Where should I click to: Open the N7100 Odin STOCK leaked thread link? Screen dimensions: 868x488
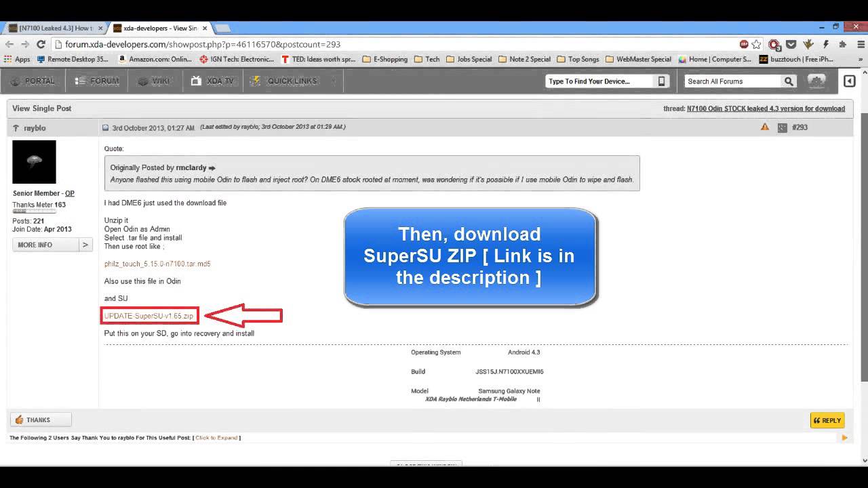click(x=766, y=108)
